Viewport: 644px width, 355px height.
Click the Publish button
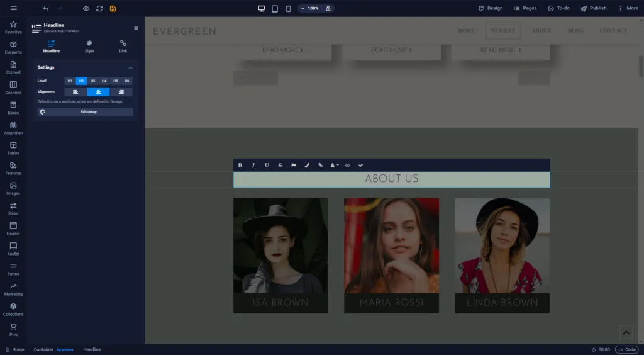click(x=594, y=8)
